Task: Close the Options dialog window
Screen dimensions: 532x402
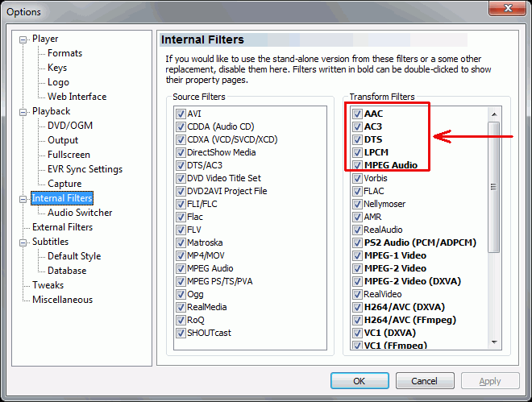Action: coord(508,8)
